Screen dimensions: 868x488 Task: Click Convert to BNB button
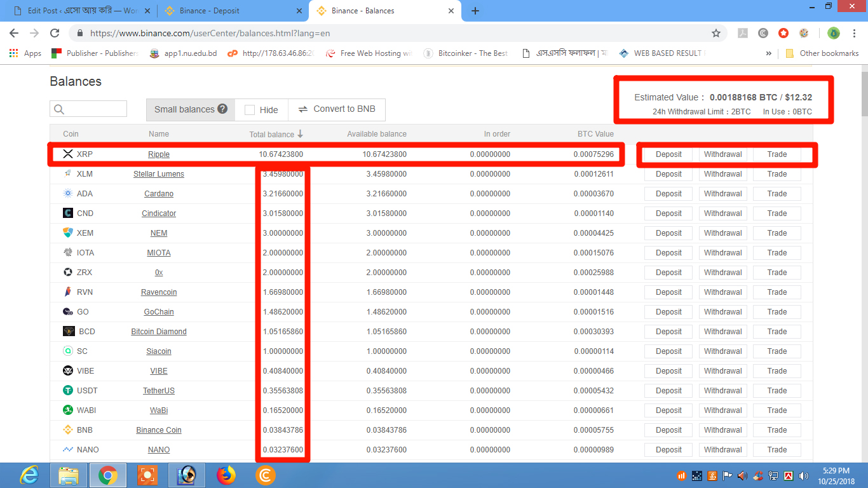[x=337, y=109]
